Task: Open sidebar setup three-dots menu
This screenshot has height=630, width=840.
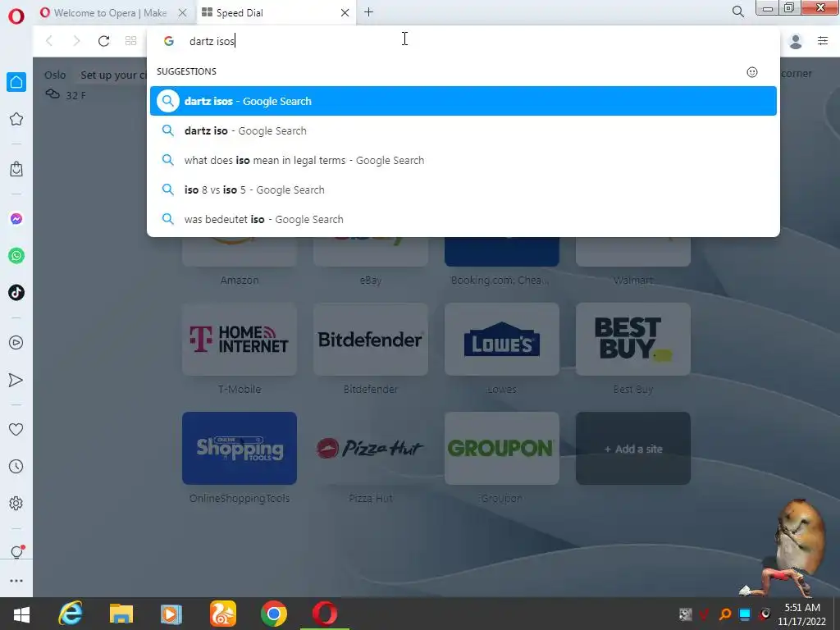Action: click(x=16, y=580)
